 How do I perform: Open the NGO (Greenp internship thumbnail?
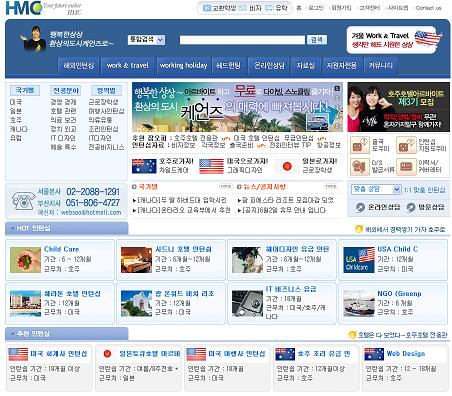[x=359, y=303]
